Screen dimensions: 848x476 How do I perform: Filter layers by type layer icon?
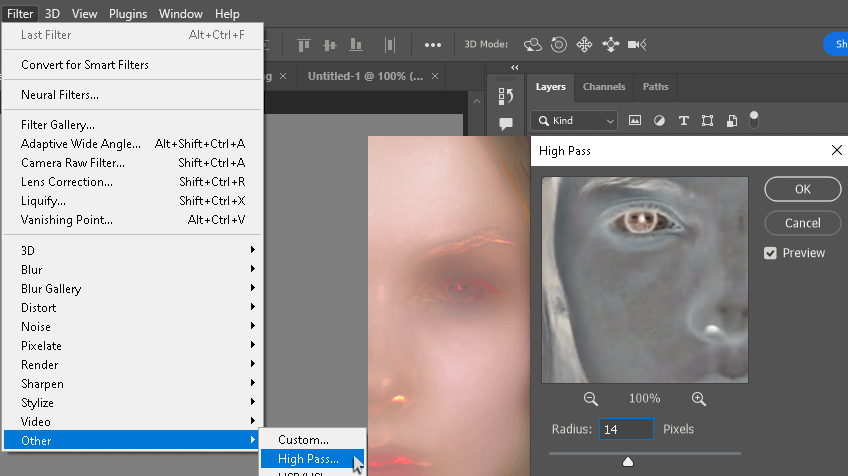pos(684,120)
